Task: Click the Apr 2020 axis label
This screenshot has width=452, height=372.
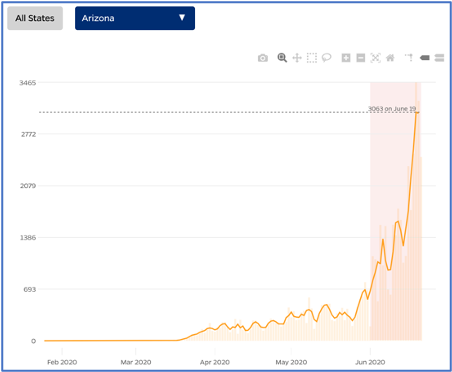Action: (215, 362)
